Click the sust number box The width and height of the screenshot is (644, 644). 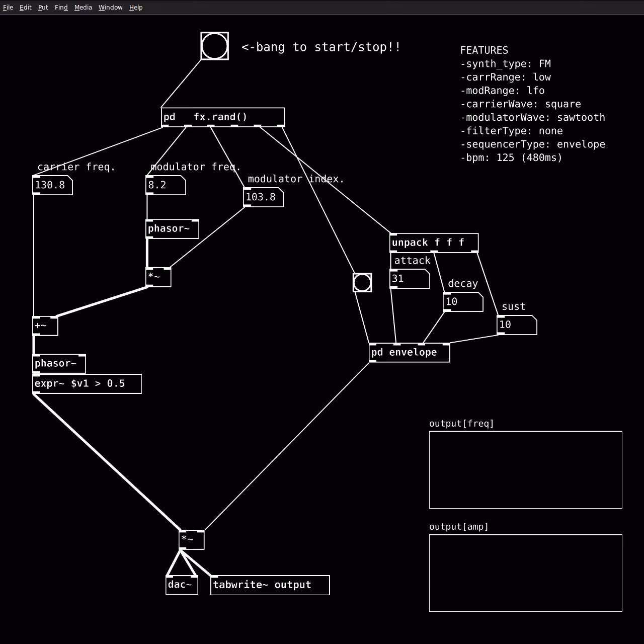click(517, 325)
